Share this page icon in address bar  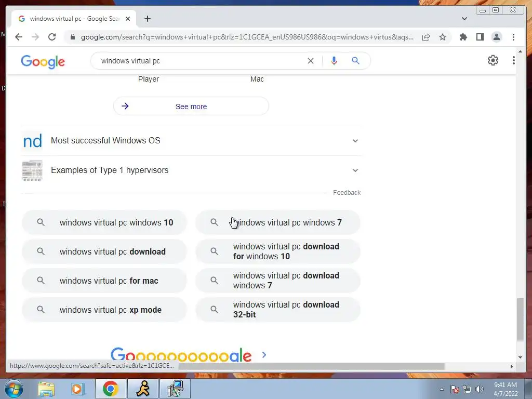pos(426,37)
